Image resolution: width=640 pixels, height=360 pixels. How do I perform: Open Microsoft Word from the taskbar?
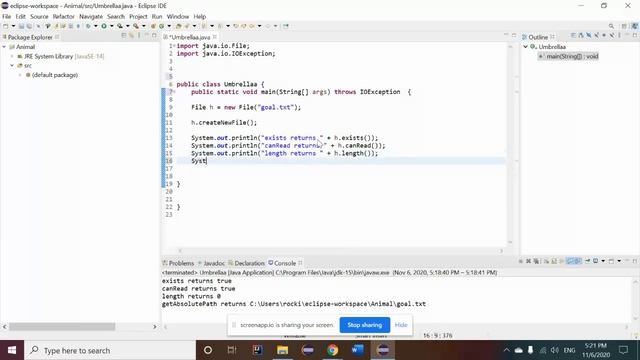[358, 350]
